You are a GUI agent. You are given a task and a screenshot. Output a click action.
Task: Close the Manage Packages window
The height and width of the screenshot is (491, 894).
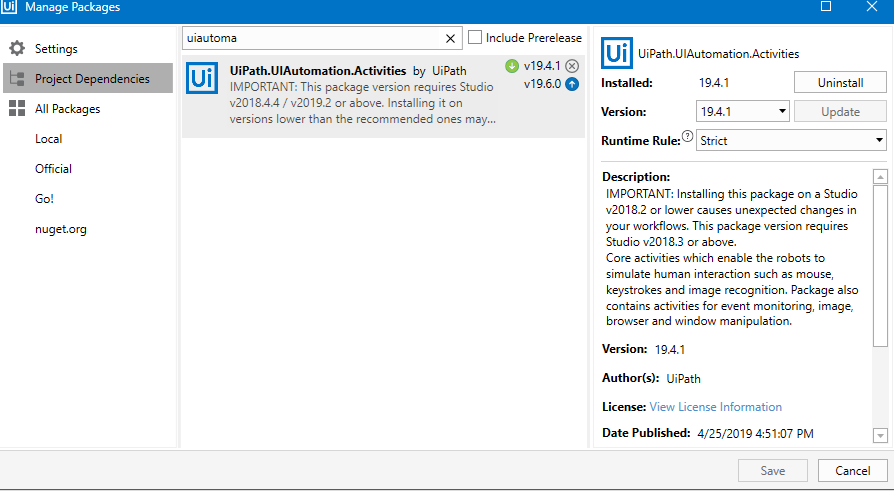tap(872, 7)
